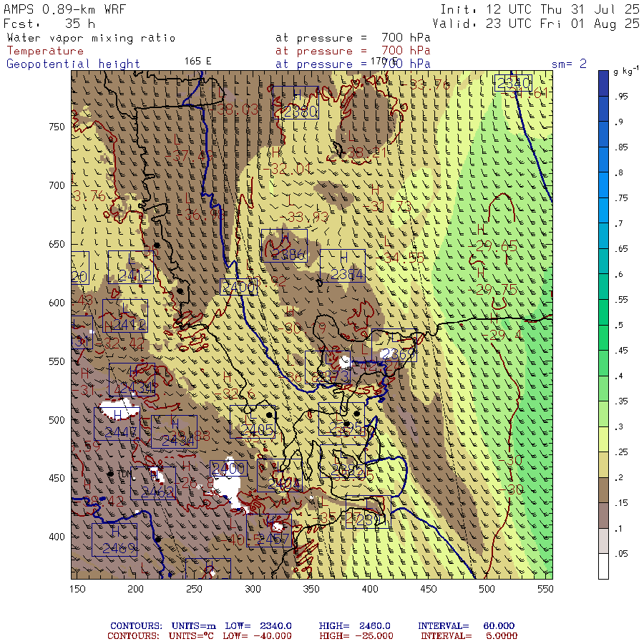The height and width of the screenshot is (644, 644).
Task: Select the '-32.01' temperature high label
Action: 286,168
